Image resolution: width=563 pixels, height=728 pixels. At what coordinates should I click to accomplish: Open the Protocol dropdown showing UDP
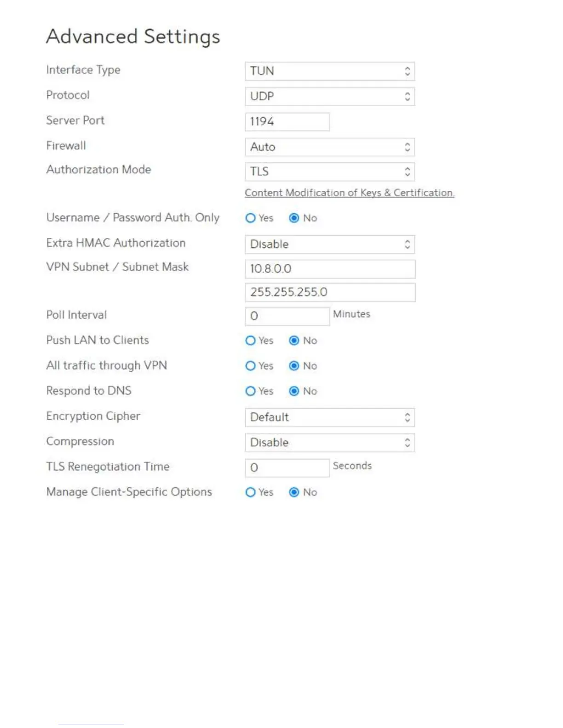330,97
